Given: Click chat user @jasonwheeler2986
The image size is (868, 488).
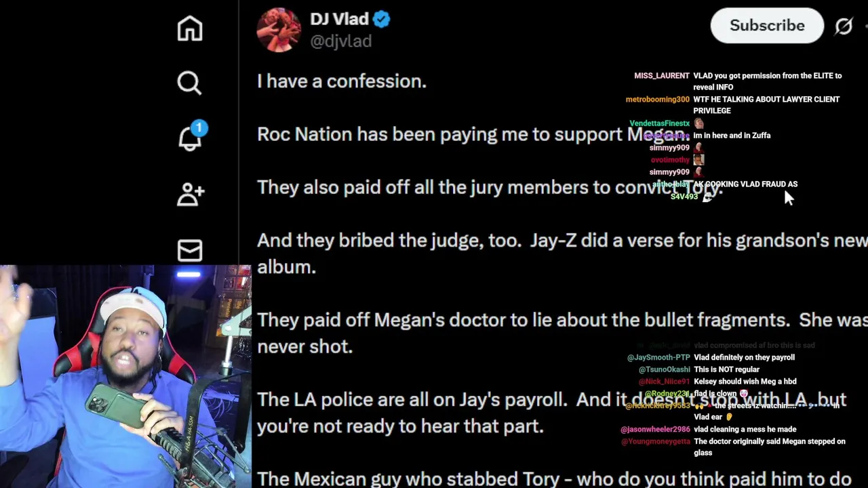Looking at the screenshot, I should click(x=656, y=429).
